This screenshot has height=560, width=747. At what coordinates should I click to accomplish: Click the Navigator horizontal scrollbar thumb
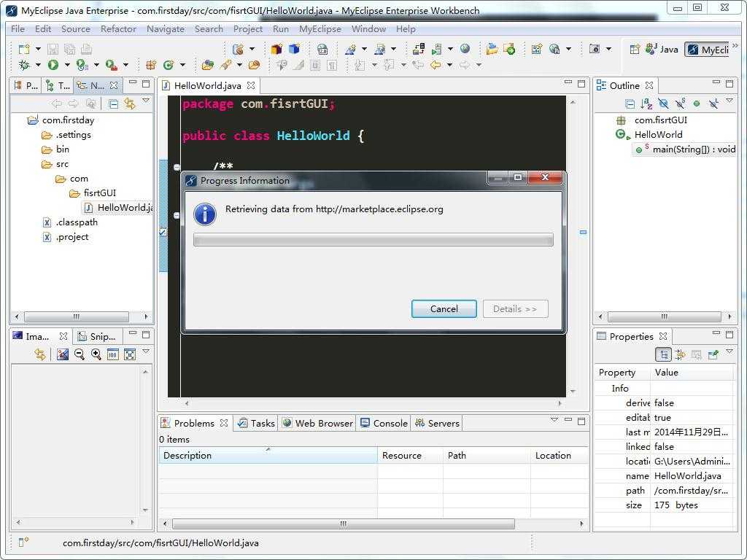pos(76,316)
